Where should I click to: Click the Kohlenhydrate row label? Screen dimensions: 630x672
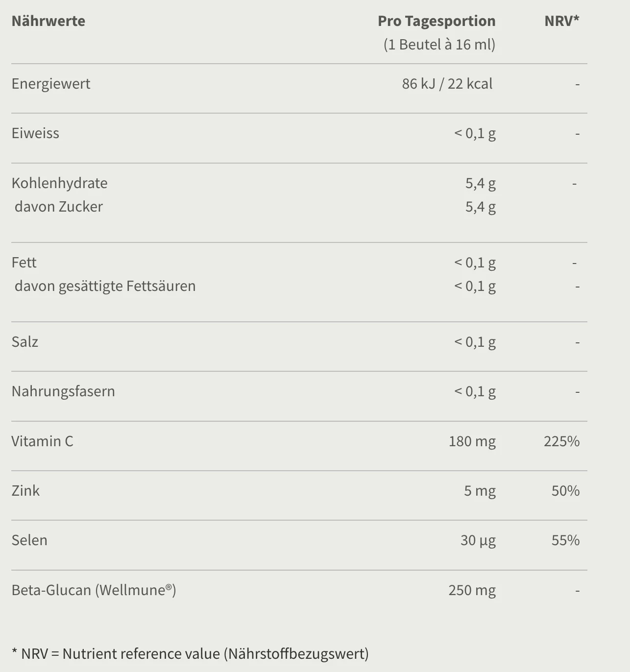click(59, 183)
